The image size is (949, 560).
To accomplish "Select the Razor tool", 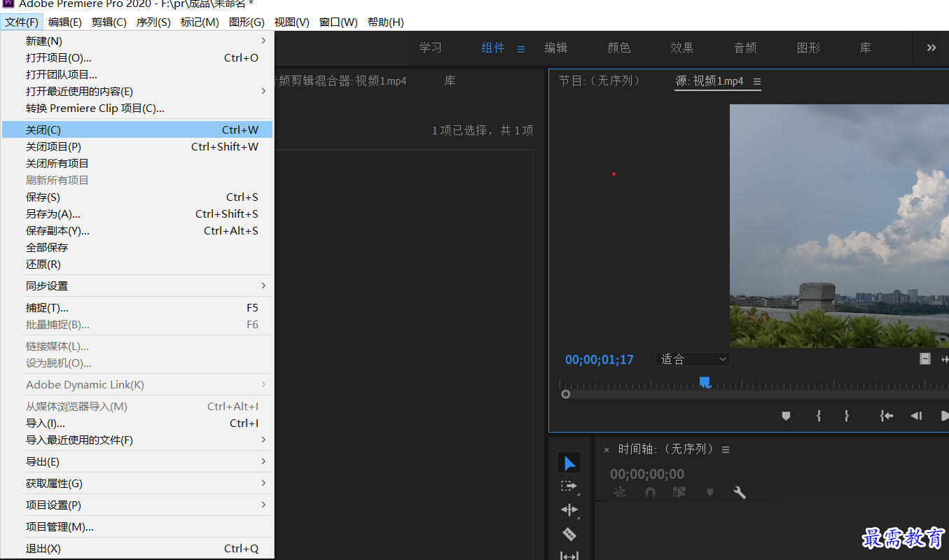I will [x=569, y=534].
